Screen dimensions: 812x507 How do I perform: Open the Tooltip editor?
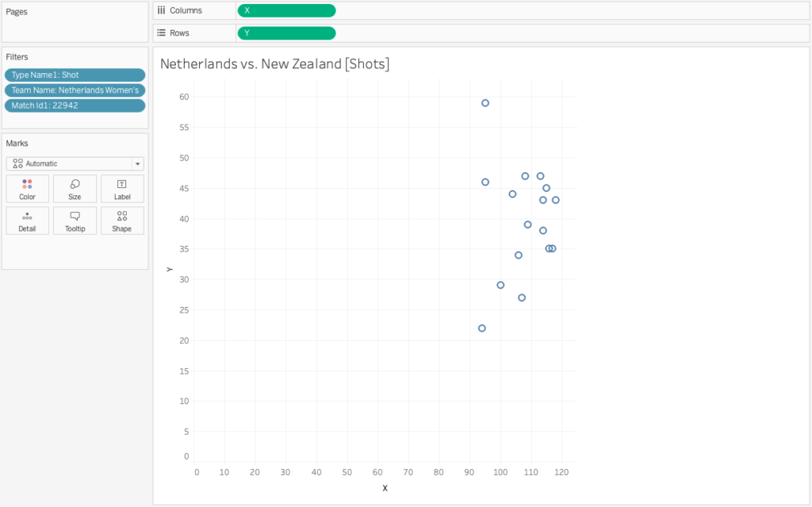click(75, 220)
